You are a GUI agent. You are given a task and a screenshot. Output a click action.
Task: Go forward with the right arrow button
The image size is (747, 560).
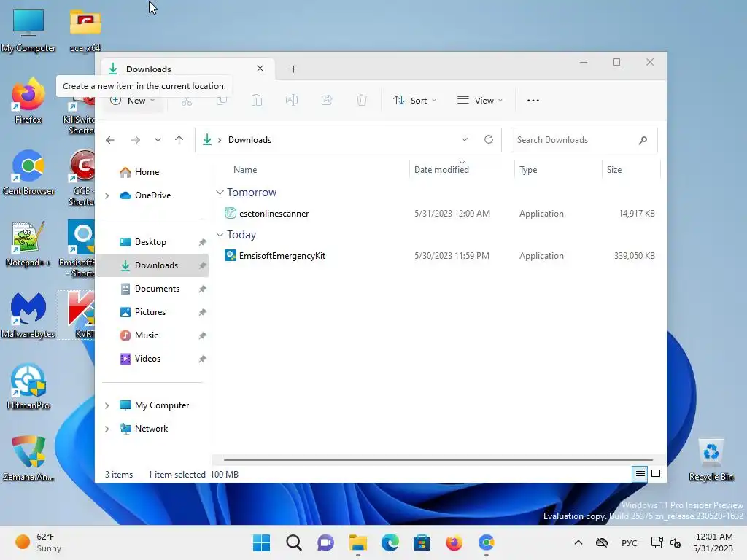(x=135, y=140)
